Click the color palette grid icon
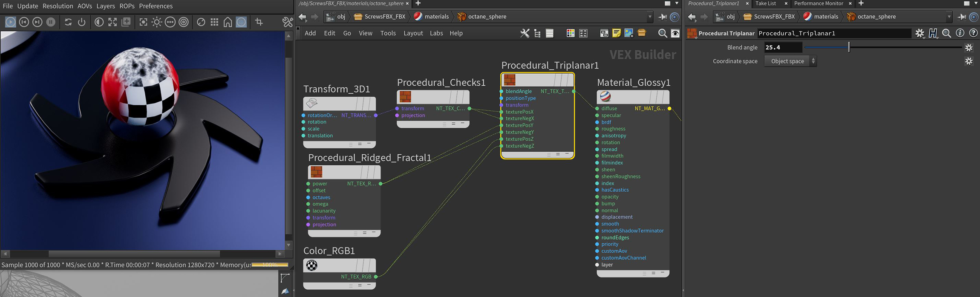This screenshot has width=980, height=297. tap(570, 33)
